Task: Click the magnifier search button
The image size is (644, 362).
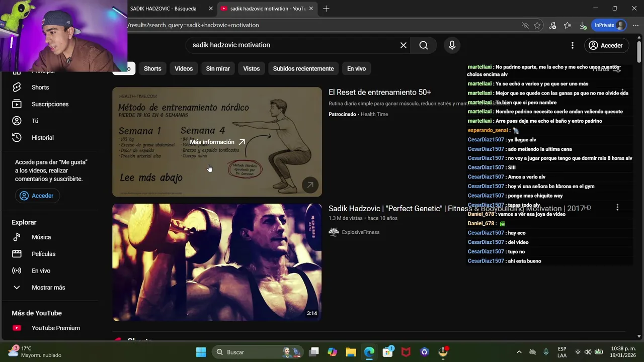Action: pos(424,45)
